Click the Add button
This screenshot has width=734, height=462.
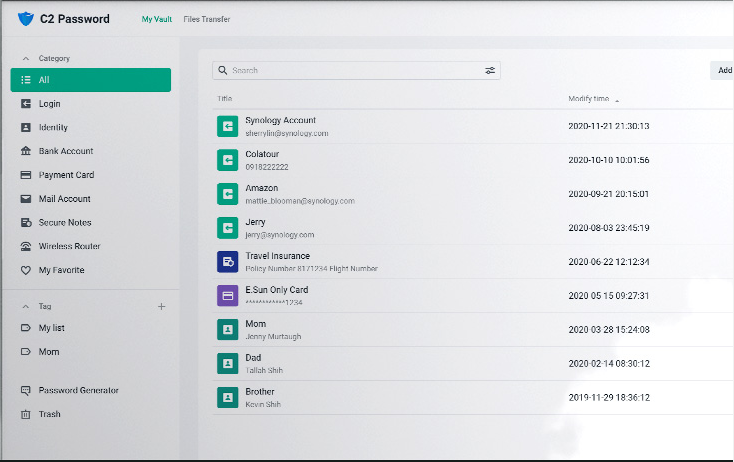(x=723, y=70)
